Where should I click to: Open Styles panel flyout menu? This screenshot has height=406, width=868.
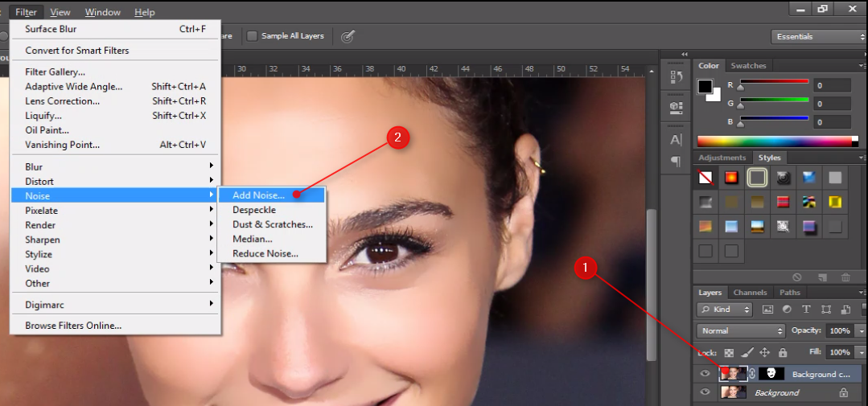click(863, 158)
